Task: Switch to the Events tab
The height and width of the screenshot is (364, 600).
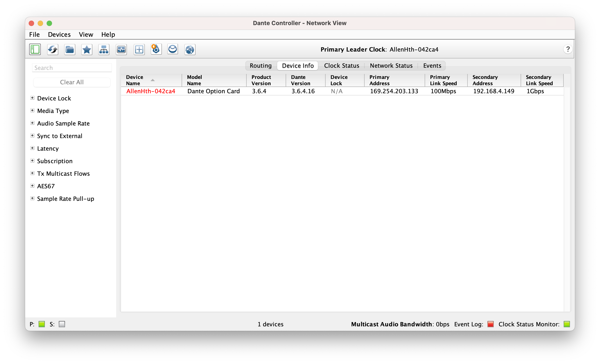Action: [x=432, y=65]
